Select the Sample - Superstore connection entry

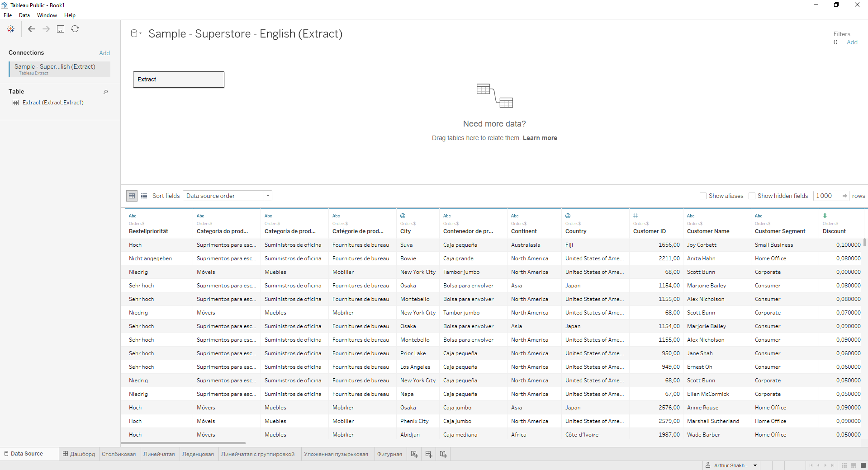point(59,69)
